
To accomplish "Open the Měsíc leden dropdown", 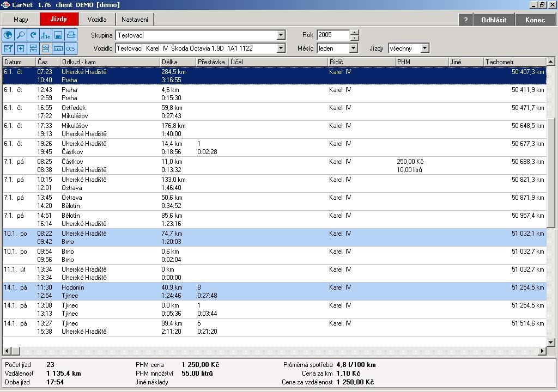I will point(353,48).
